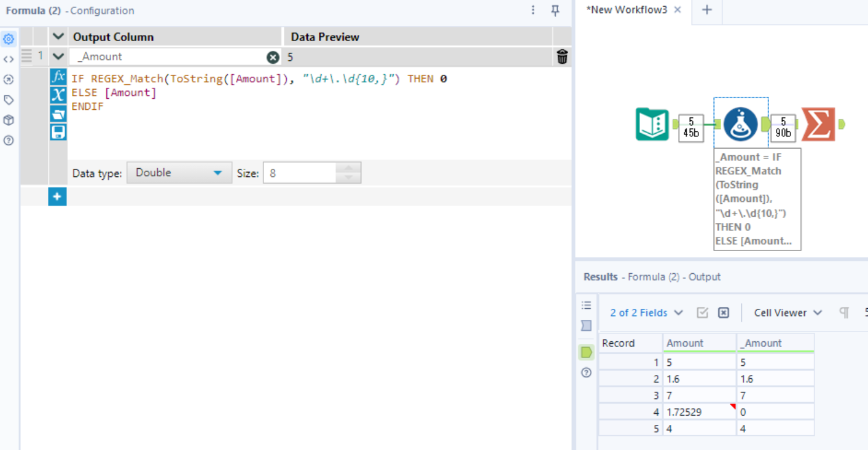
Task: Pin the Configuration panel
Action: tap(555, 10)
